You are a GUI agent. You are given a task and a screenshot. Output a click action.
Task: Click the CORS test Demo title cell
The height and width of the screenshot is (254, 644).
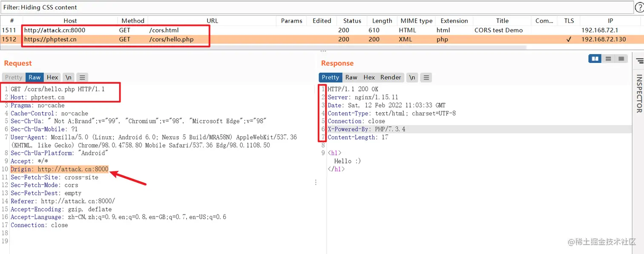click(x=498, y=30)
